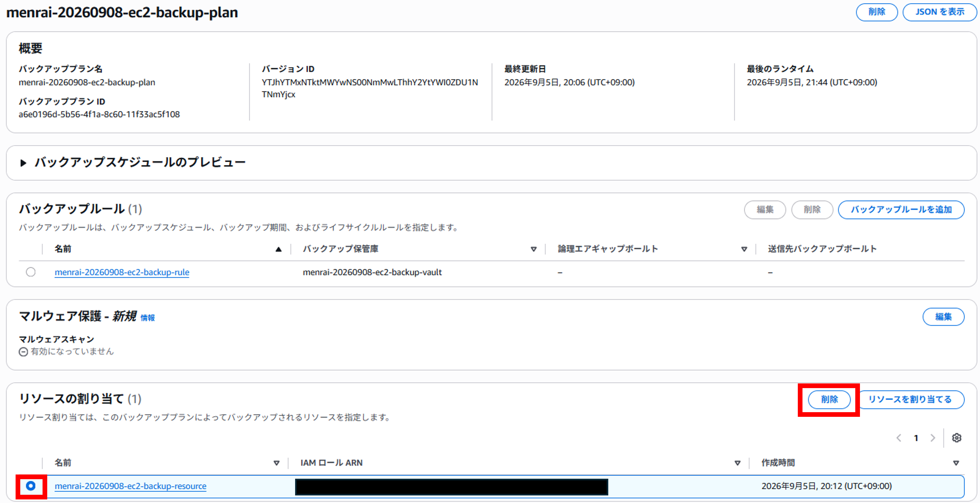Open the resource table settings gear
980x503 pixels.
pos(956,438)
